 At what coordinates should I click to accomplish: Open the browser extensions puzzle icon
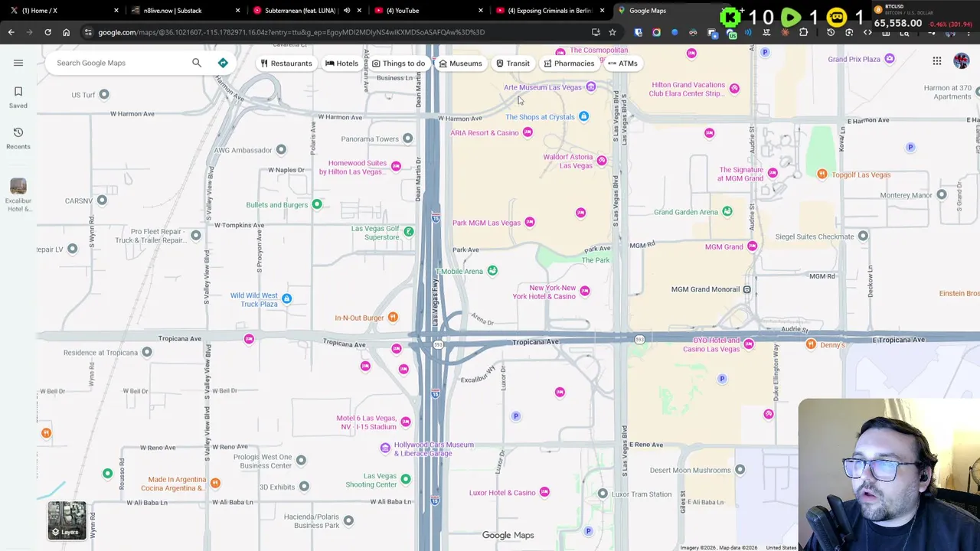coord(803,32)
